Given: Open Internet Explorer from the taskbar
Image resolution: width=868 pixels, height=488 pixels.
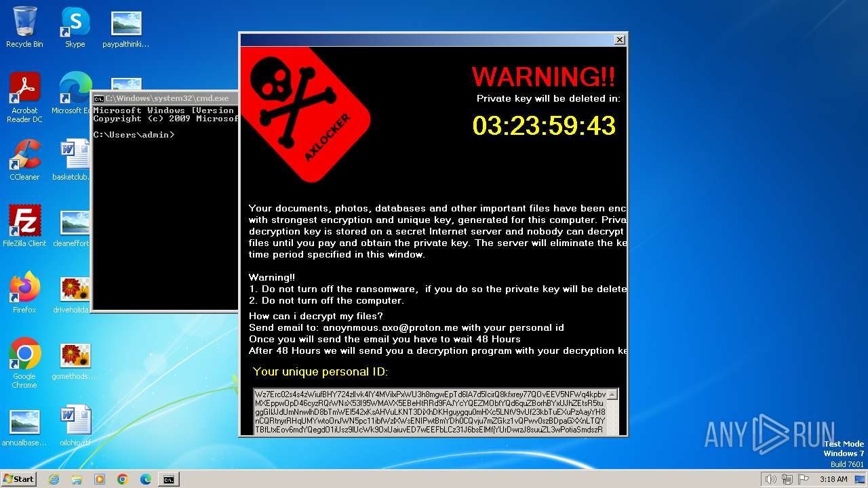Looking at the screenshot, I should click(54, 479).
